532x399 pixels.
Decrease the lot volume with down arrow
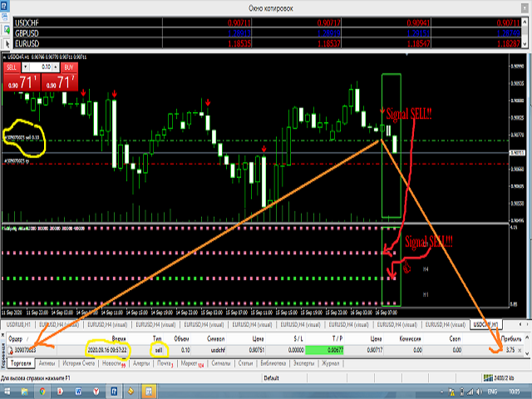click(x=25, y=67)
